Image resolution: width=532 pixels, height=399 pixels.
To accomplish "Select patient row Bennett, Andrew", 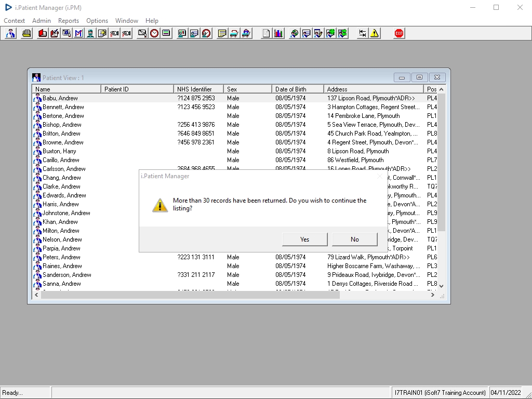I will coord(235,107).
